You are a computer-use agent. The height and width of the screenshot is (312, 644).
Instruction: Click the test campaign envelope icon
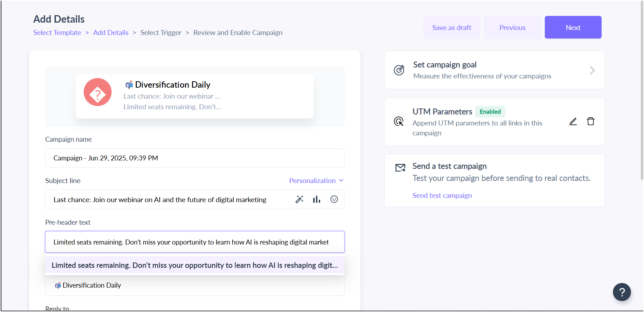point(400,167)
